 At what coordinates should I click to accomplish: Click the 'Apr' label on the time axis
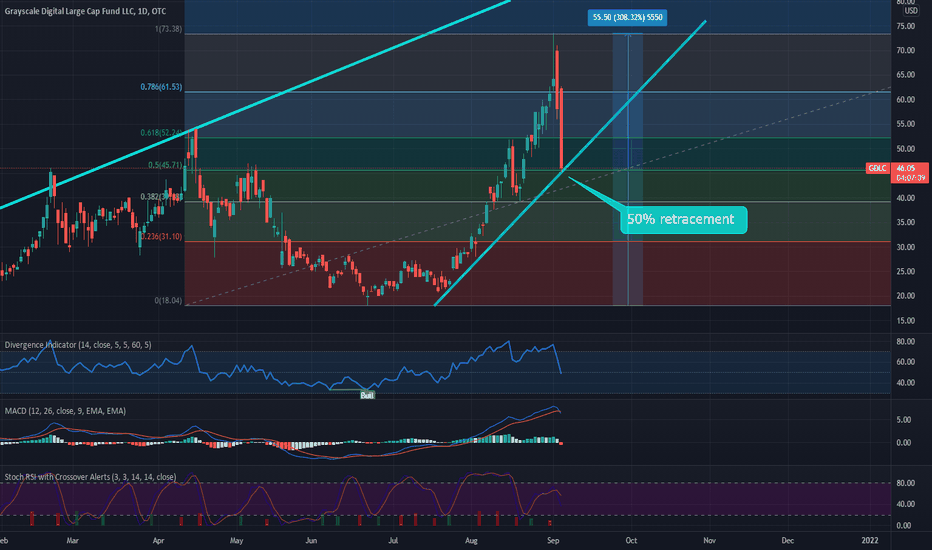pos(158,540)
